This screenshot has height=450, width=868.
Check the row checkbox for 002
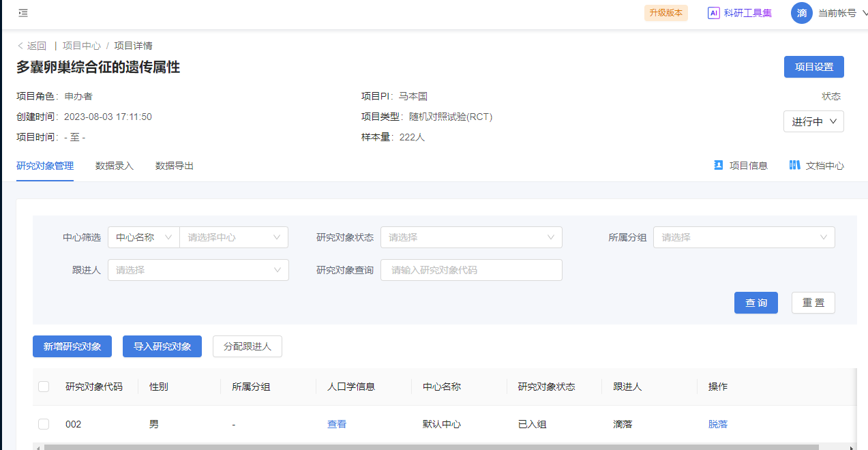click(x=44, y=424)
